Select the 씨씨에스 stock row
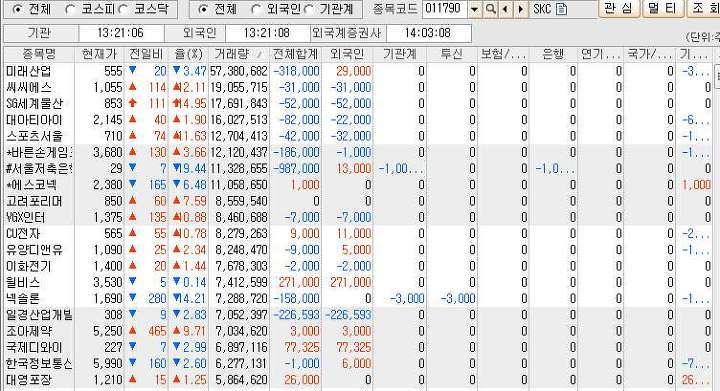This screenshot has width=720, height=391. click(358, 87)
